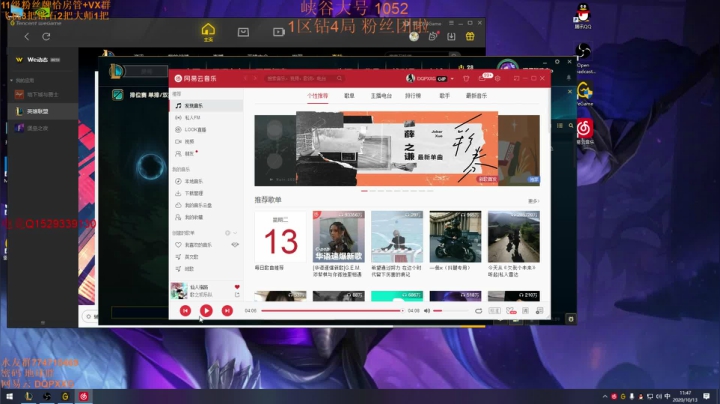The height and width of the screenshot is (404, 720).
Task: Share the current song icon
Action: [x=237, y=295]
